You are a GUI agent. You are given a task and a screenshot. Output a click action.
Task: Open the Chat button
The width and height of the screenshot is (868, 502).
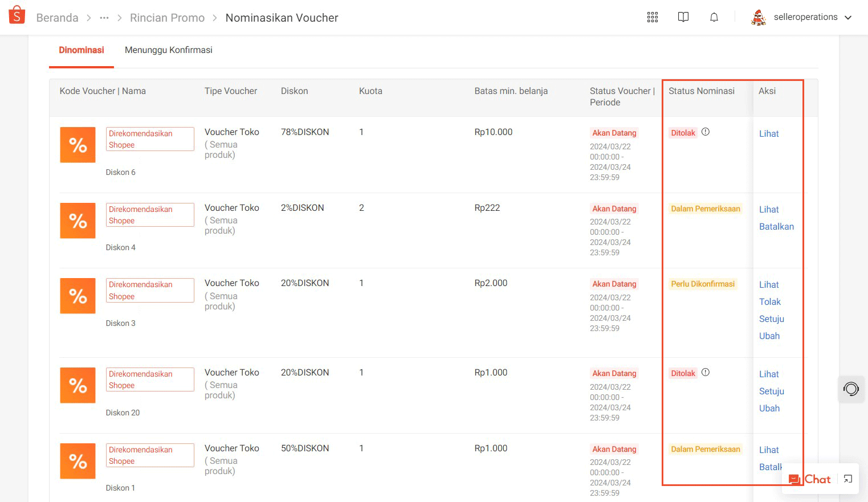(x=810, y=479)
